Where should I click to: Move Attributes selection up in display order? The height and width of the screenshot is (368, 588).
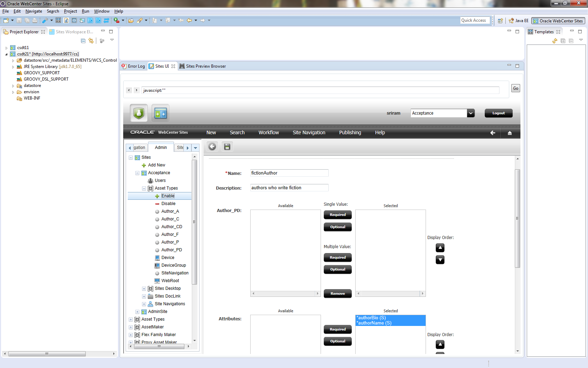point(440,345)
